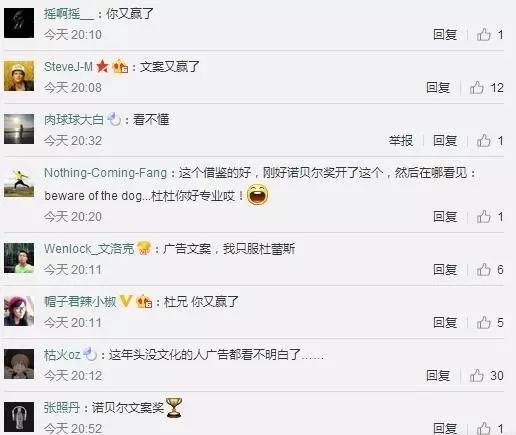Like 张照丹's comment

(x=484, y=428)
